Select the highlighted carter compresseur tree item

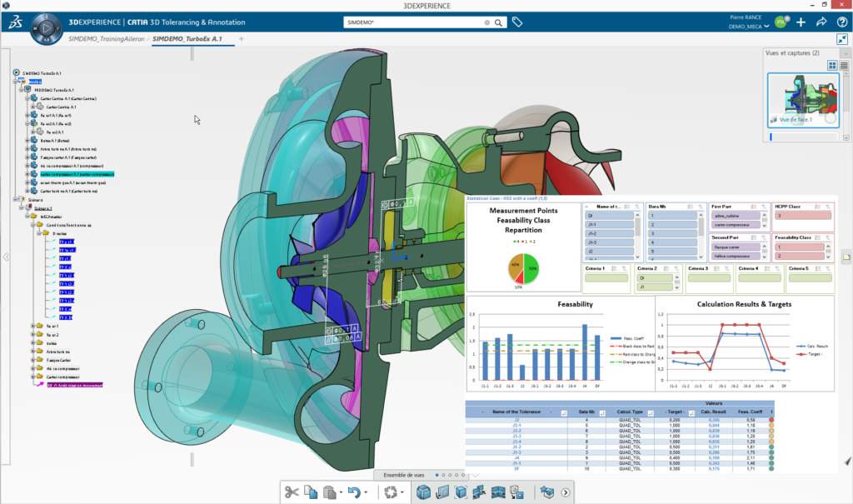pyautogui.click(x=77, y=174)
